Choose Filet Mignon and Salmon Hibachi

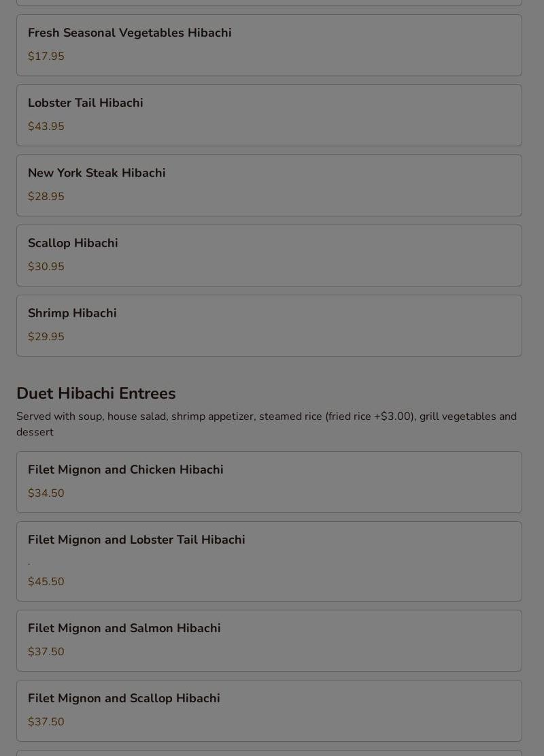[x=124, y=628]
